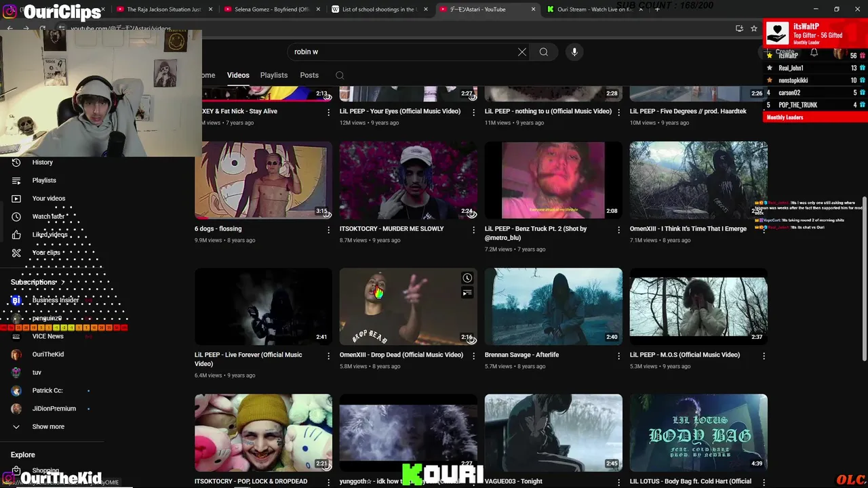This screenshot has width=868, height=488.
Task: Click Add to queue icon on Drop Dead thumbnail
Action: tap(467, 293)
